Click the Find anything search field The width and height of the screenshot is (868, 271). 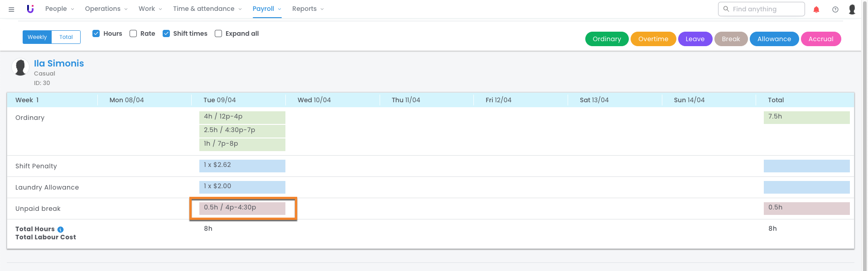(x=761, y=9)
